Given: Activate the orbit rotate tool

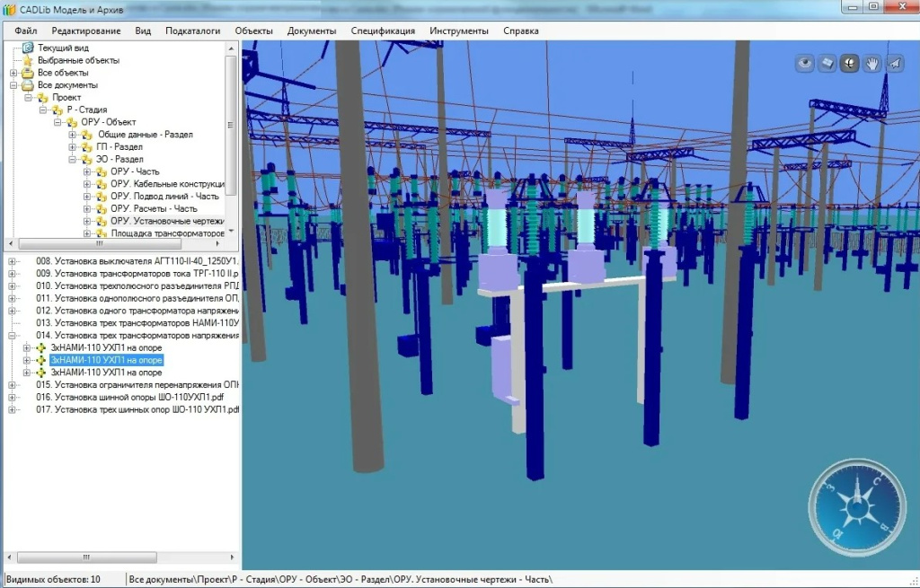Looking at the screenshot, I should pos(849,63).
